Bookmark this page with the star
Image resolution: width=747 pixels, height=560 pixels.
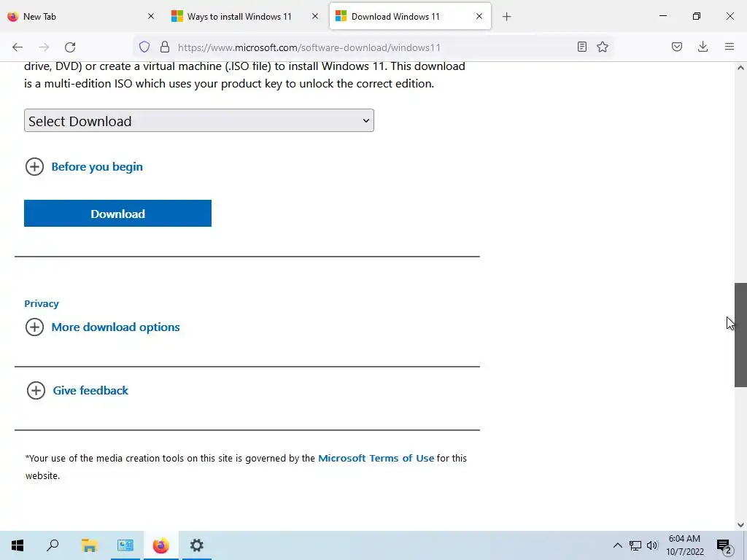tap(603, 47)
